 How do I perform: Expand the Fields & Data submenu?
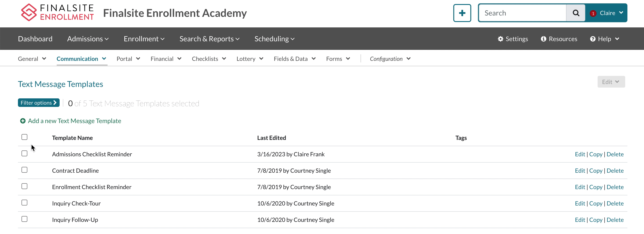tap(294, 59)
